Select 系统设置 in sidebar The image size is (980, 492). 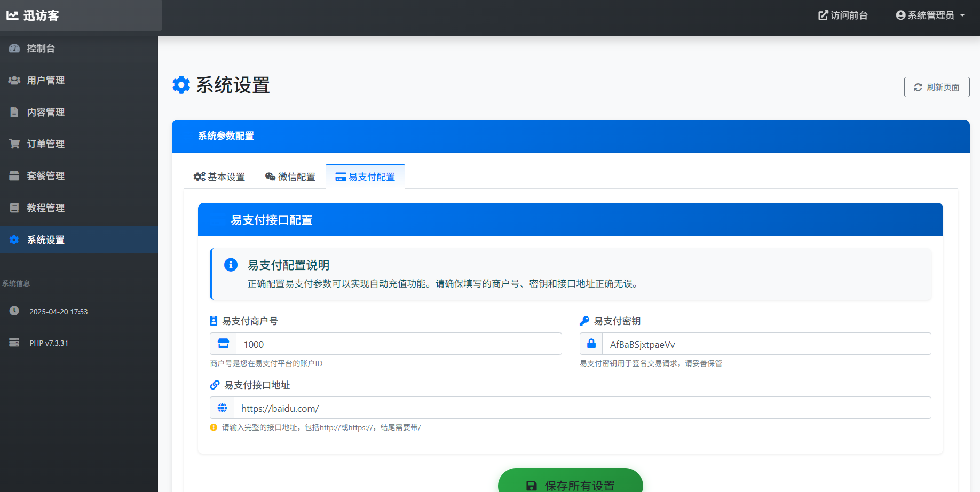79,240
